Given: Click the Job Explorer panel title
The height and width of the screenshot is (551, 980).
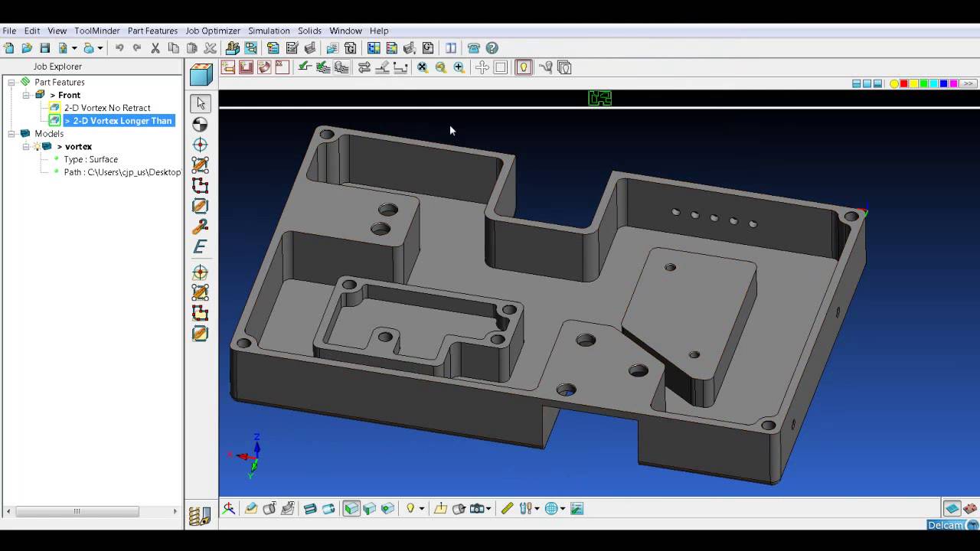Looking at the screenshot, I should click(57, 67).
